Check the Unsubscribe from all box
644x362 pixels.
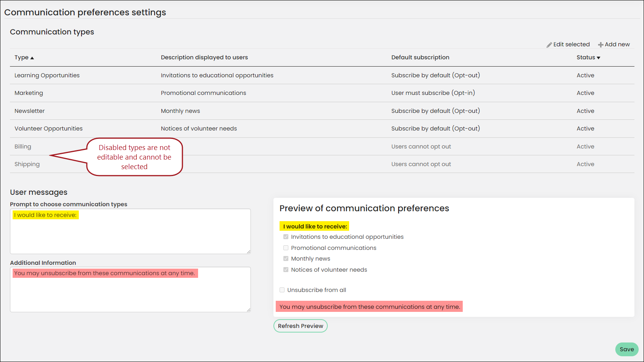pyautogui.click(x=282, y=290)
